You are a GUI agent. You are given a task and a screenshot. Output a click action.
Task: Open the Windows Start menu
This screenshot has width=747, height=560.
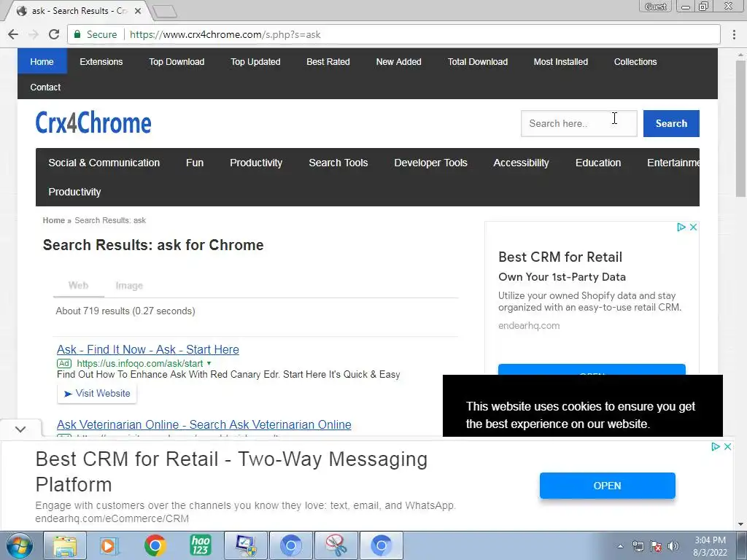[x=19, y=545]
